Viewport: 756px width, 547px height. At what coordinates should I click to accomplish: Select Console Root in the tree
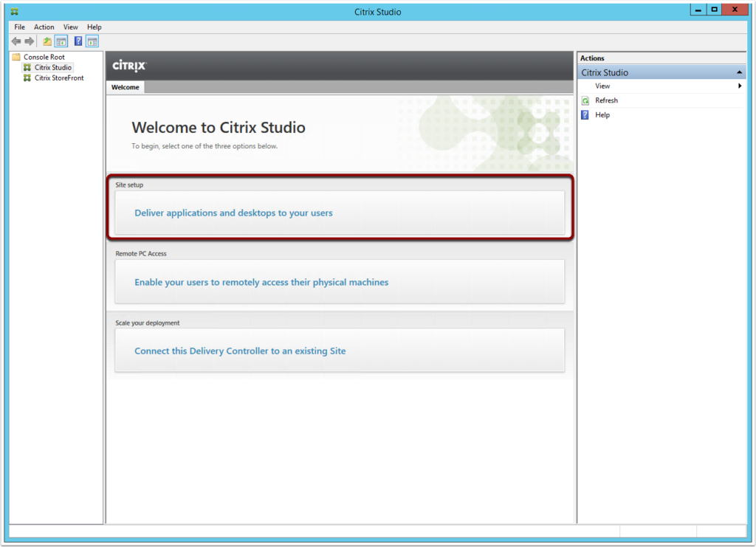(x=44, y=57)
